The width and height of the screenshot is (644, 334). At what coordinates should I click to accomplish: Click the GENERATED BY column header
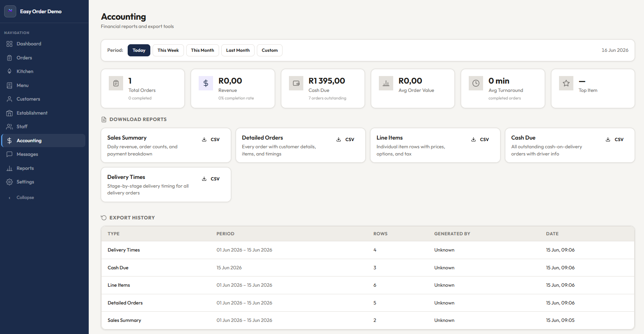point(452,234)
